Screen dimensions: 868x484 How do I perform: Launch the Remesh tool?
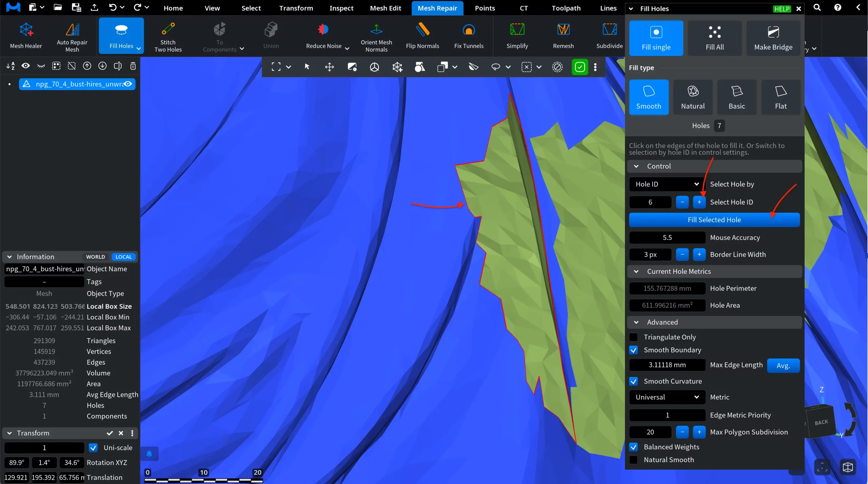pos(563,36)
